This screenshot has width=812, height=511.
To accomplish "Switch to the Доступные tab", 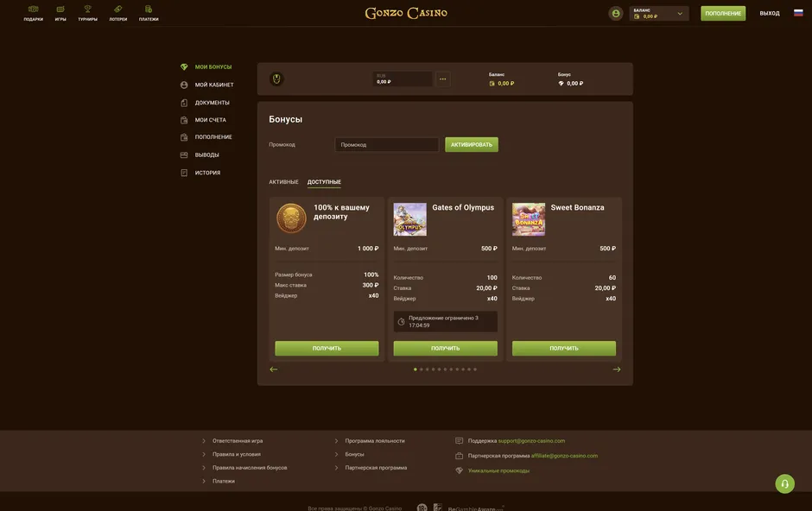I will [324, 182].
